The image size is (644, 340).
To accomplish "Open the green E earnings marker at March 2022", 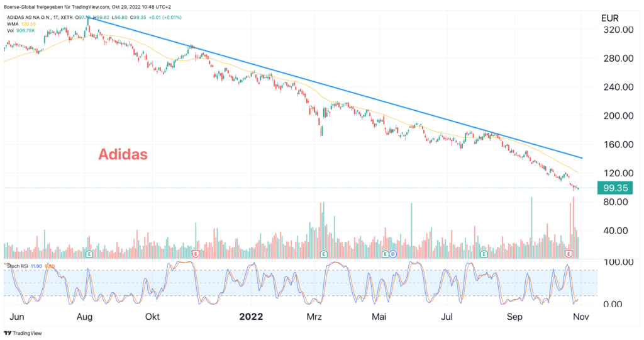I will pos(324,254).
